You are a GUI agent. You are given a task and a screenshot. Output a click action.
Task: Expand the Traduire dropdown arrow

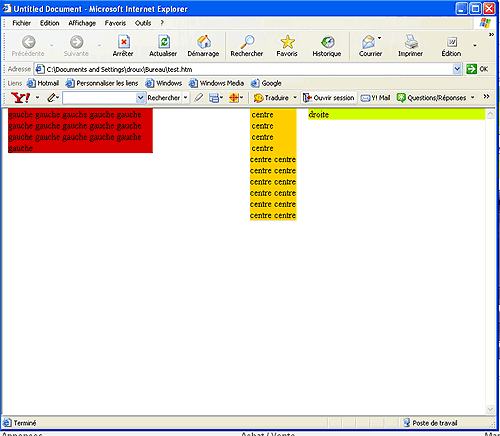[x=295, y=98]
